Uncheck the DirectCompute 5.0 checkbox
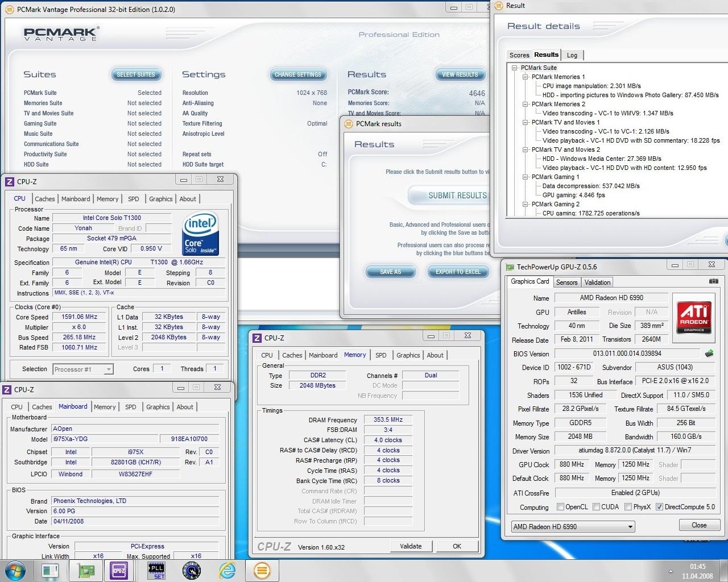This screenshot has height=582, width=728. click(x=660, y=507)
